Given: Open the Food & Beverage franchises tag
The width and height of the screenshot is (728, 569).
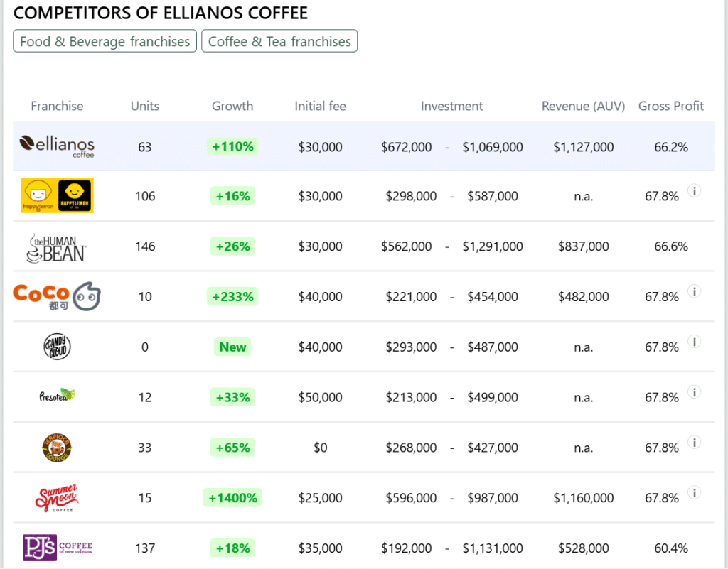Looking at the screenshot, I should point(105,41).
